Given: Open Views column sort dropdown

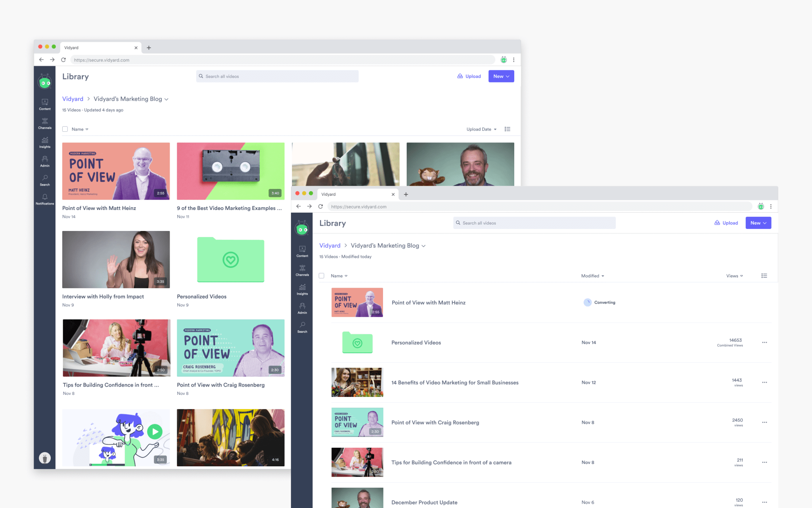Looking at the screenshot, I should pos(735,276).
